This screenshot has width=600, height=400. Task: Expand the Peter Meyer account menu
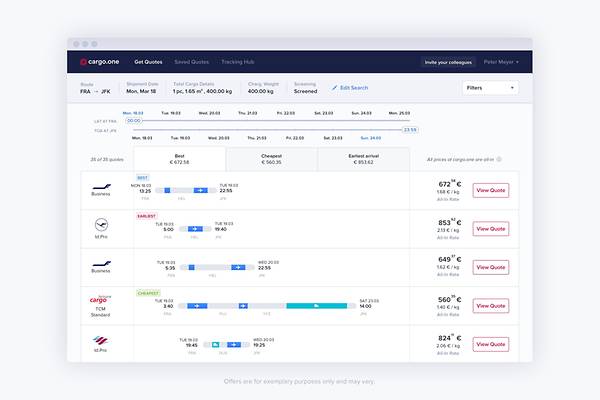pos(501,62)
